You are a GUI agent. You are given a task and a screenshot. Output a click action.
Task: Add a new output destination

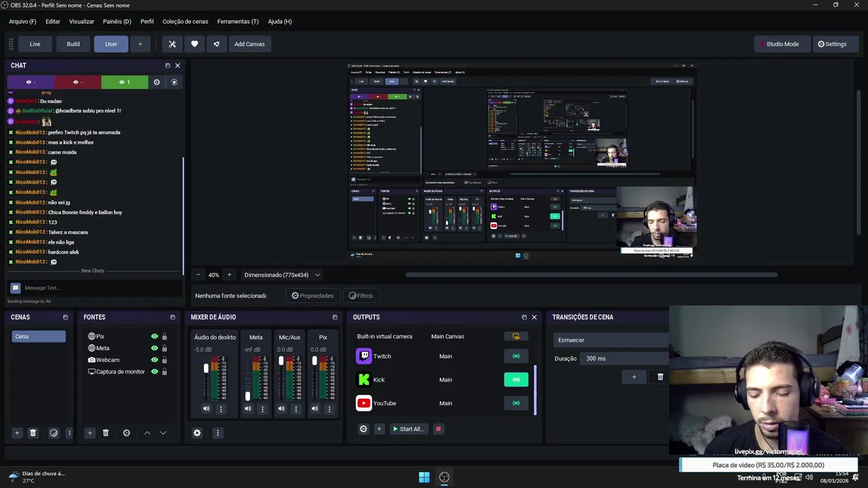pyautogui.click(x=379, y=429)
